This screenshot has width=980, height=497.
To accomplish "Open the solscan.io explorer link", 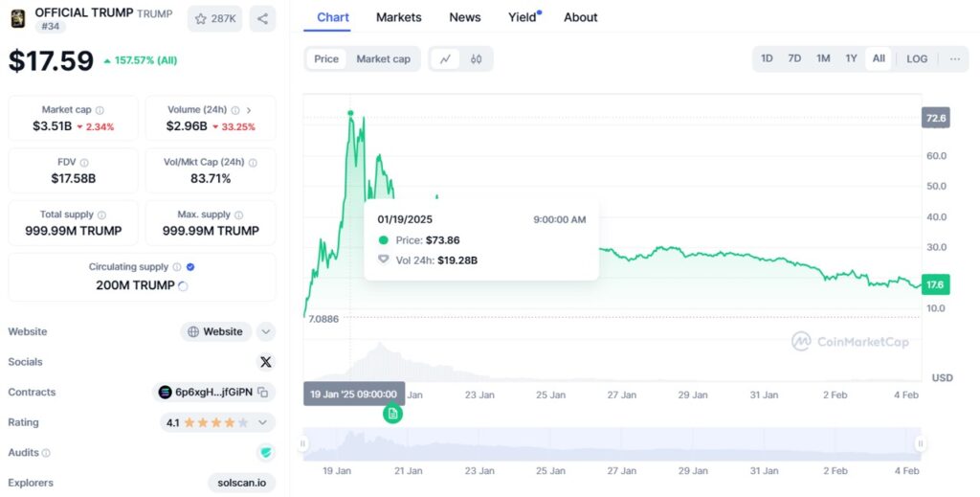I will 242,483.
